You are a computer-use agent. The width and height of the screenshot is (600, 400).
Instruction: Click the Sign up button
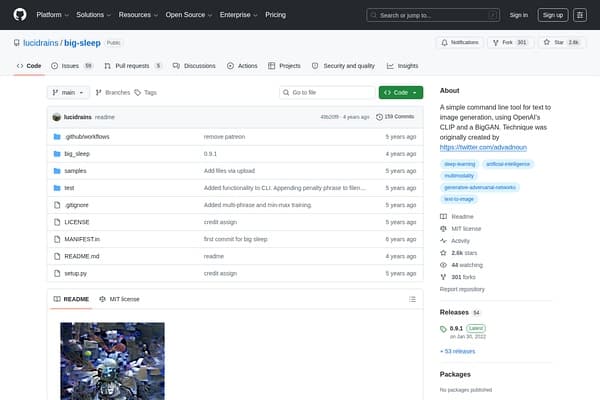click(x=553, y=15)
